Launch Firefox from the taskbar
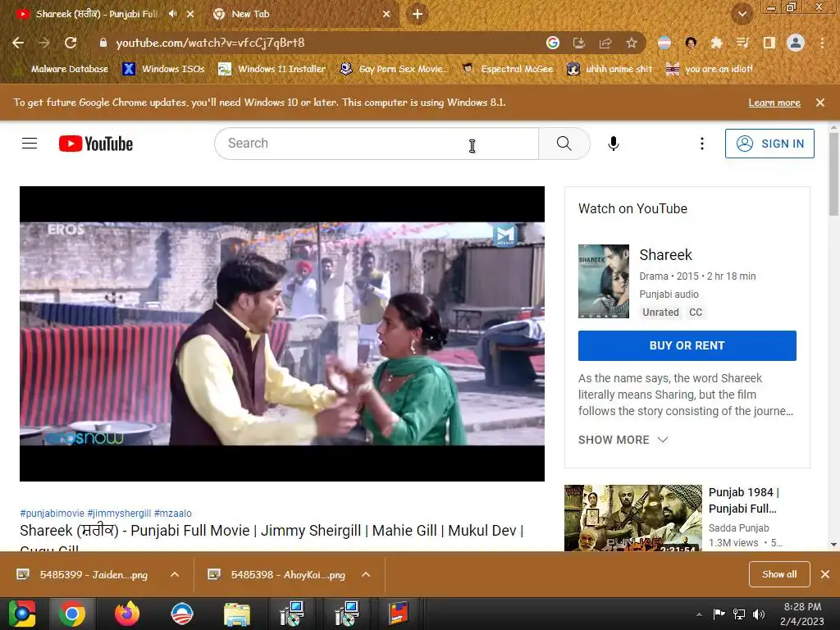 [127, 614]
